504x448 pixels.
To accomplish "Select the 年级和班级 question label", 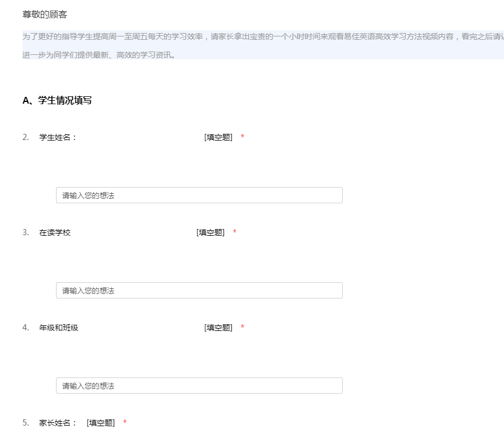I will [59, 328].
